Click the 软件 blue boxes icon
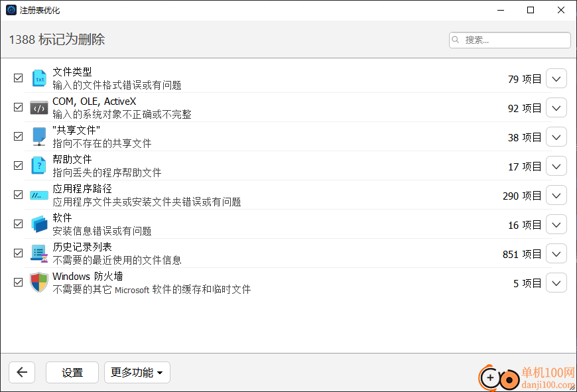This screenshot has height=392, width=577. tap(39, 224)
